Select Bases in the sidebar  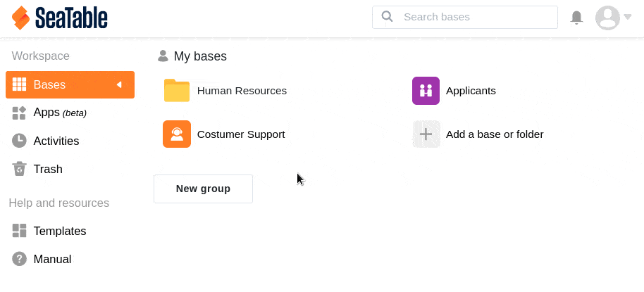49,84
